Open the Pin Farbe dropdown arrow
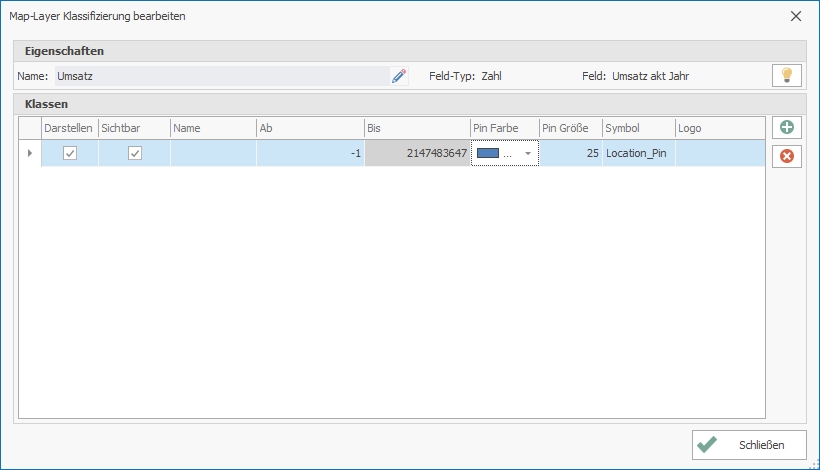 click(528, 154)
